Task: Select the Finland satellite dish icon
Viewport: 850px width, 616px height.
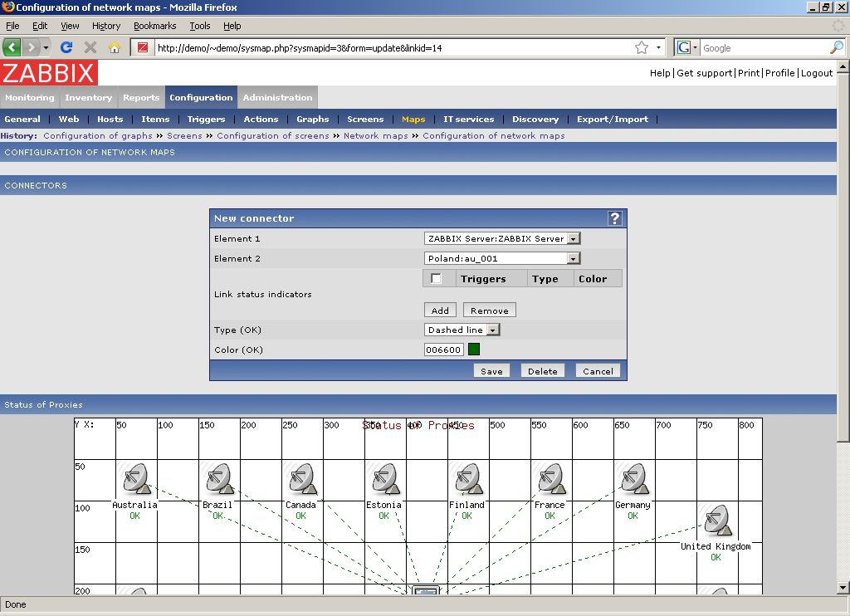Action: [x=468, y=479]
